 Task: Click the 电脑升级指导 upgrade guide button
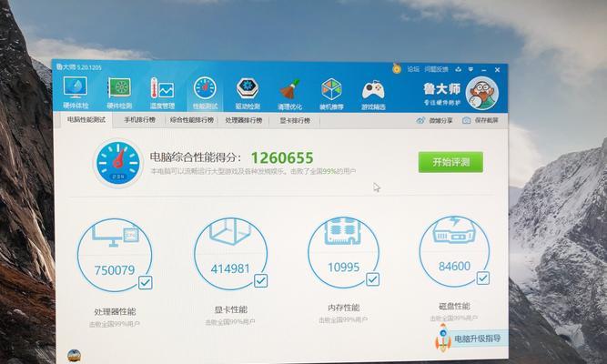[477, 339]
